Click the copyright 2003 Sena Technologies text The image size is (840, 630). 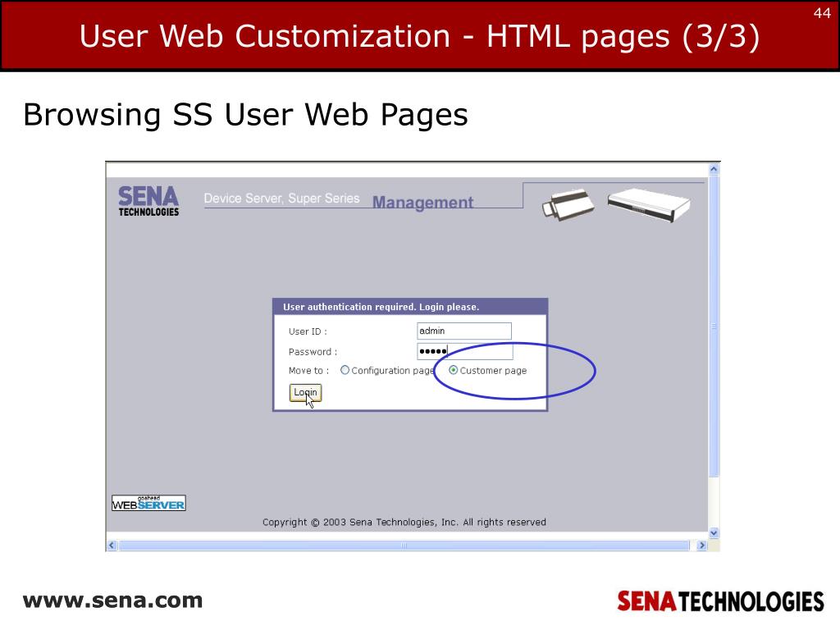404,523
